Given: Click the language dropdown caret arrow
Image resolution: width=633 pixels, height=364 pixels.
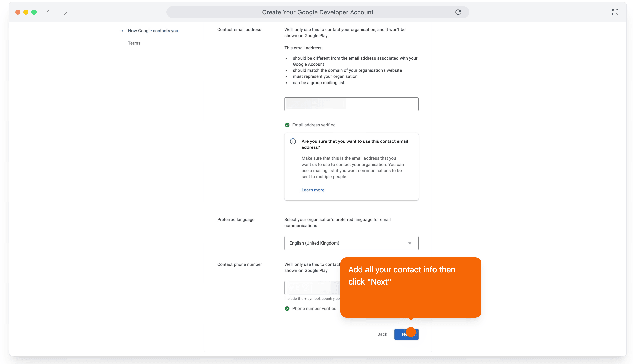Looking at the screenshot, I should [x=410, y=243].
